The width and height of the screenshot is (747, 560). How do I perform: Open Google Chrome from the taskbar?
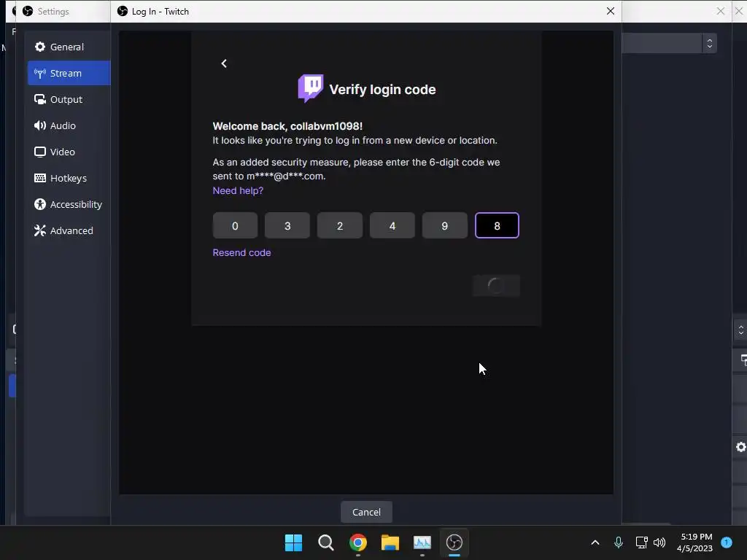(x=357, y=542)
